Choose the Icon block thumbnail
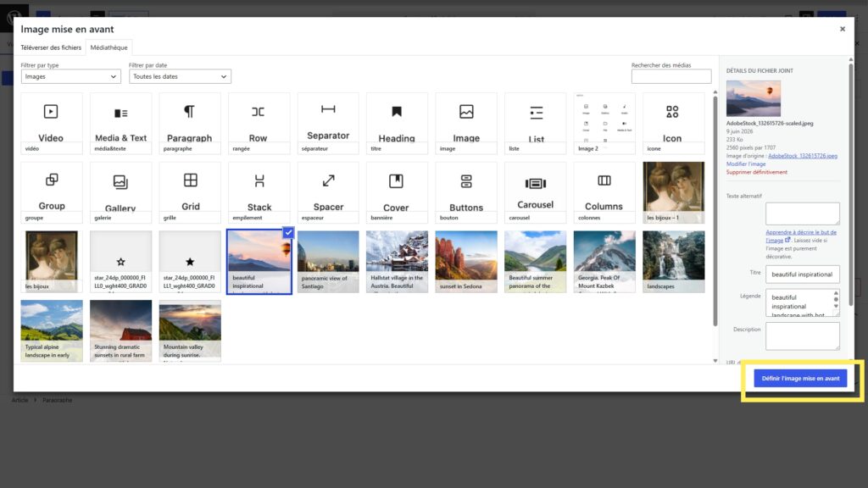Viewport: 868px width, 488px height. tap(674, 124)
